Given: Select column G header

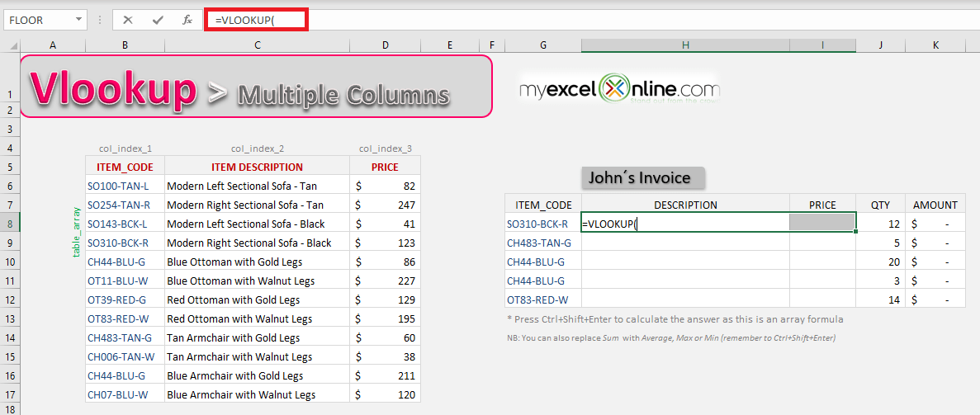Looking at the screenshot, I should (542, 45).
